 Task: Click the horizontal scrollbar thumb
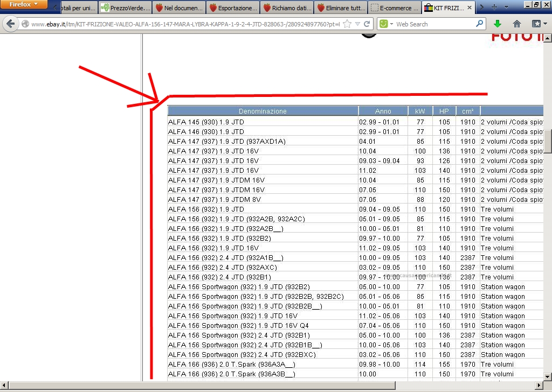pyautogui.click(x=202, y=386)
